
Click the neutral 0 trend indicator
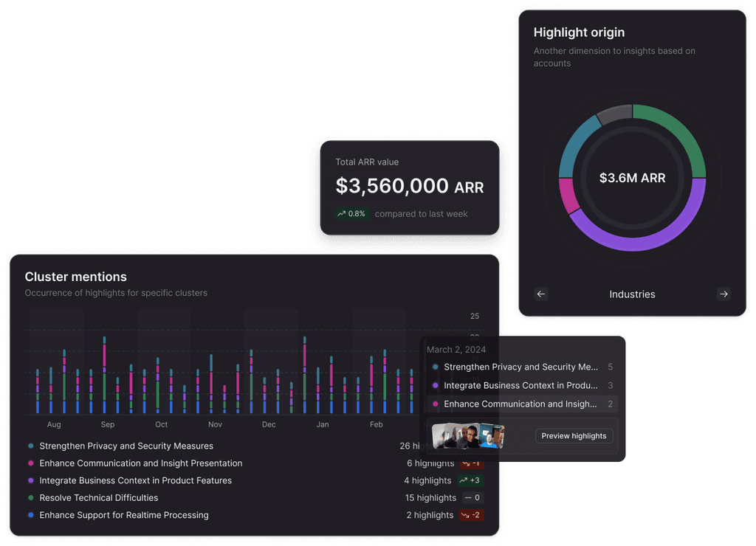[471, 497]
